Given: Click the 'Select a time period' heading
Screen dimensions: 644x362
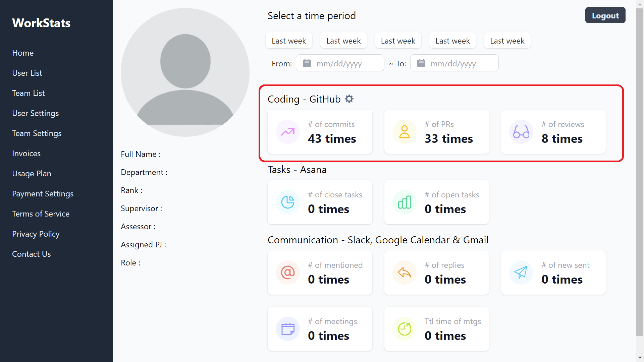Looking at the screenshot, I should click(312, 16).
